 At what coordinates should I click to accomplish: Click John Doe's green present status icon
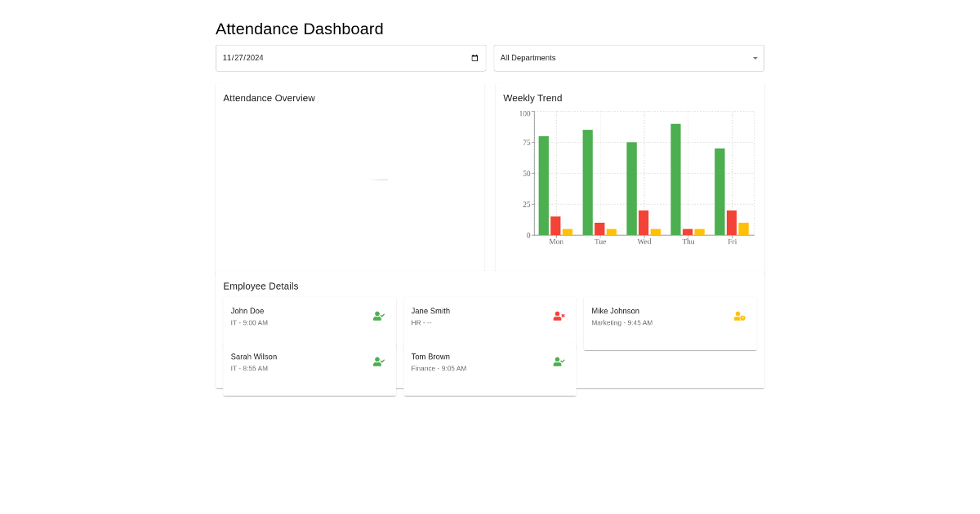(x=378, y=317)
